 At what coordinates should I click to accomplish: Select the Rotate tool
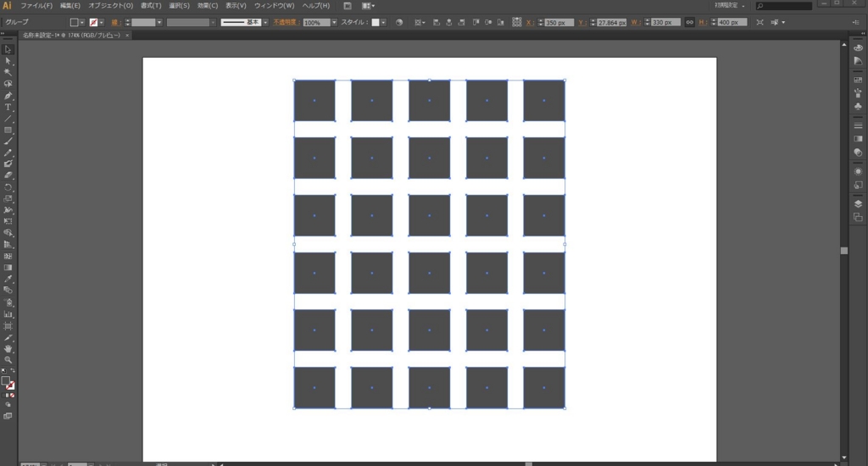[x=8, y=187]
